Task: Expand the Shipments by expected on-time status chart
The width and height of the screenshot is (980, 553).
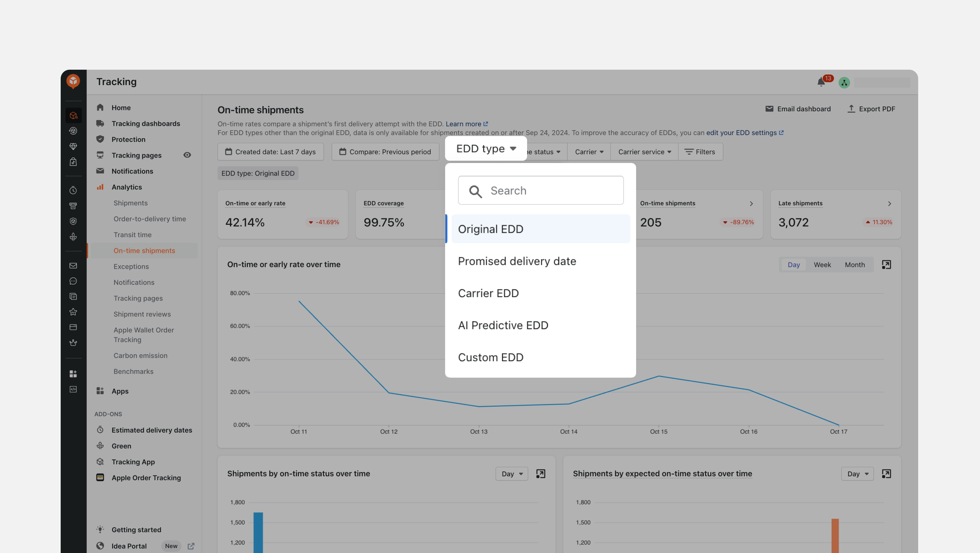Action: (886, 474)
